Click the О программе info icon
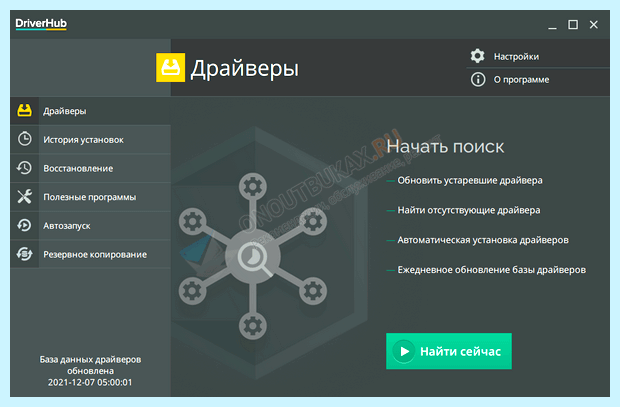 [x=478, y=80]
